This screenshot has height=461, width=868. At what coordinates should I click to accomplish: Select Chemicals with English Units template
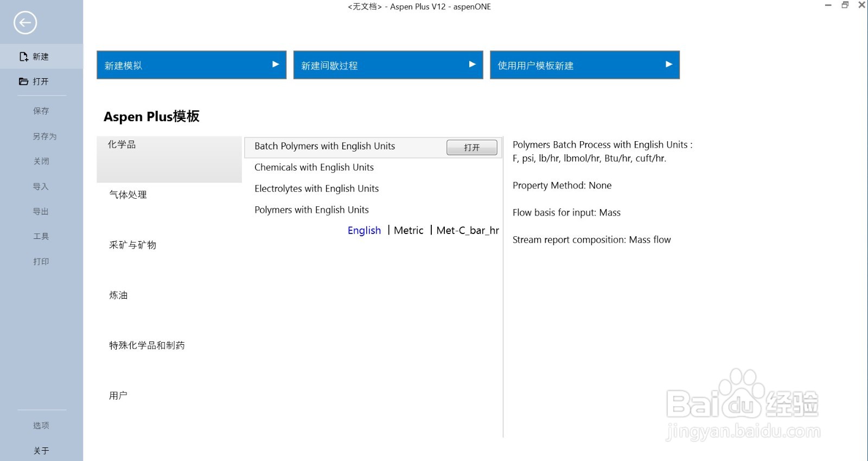point(314,167)
